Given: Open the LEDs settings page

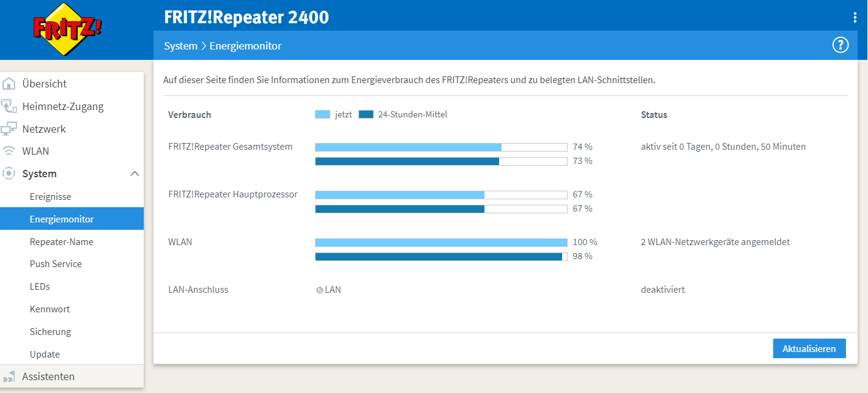Looking at the screenshot, I should point(40,286).
